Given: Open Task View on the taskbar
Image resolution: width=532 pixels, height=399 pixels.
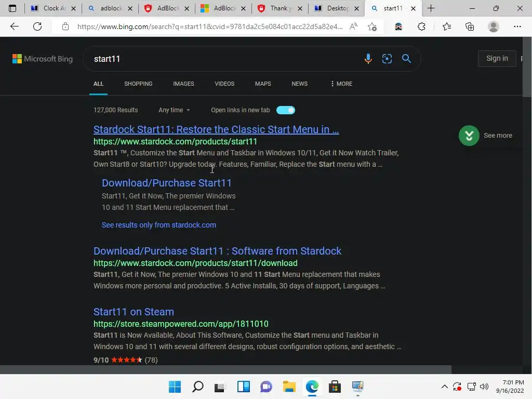Looking at the screenshot, I should (x=220, y=387).
